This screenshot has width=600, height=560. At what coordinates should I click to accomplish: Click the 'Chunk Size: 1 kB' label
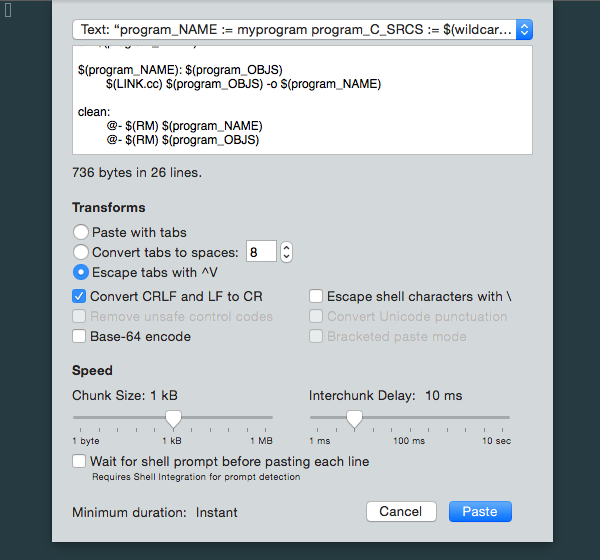point(125,395)
